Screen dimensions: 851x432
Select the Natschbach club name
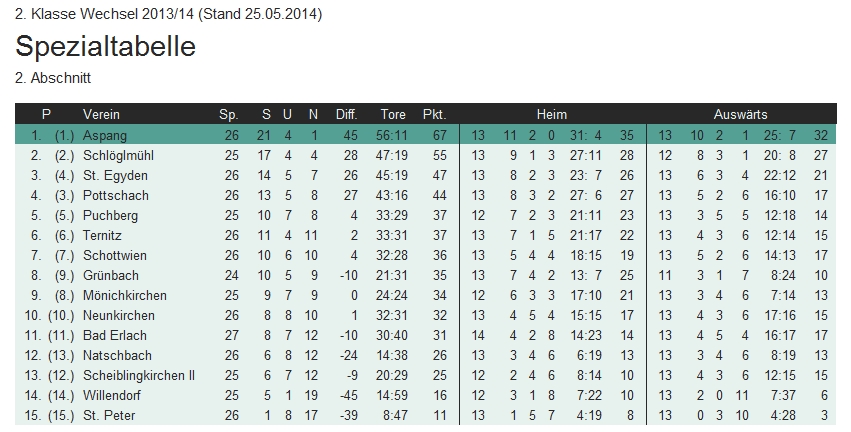116,355
